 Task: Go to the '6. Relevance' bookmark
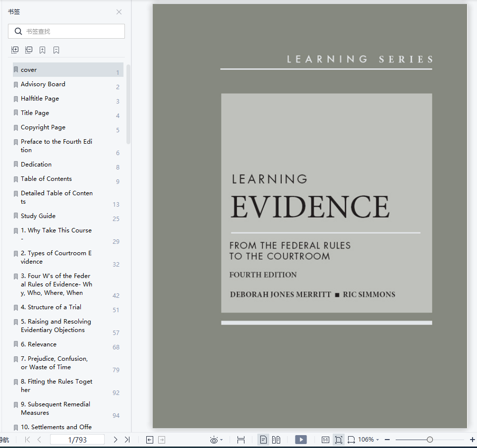[x=68, y=344]
